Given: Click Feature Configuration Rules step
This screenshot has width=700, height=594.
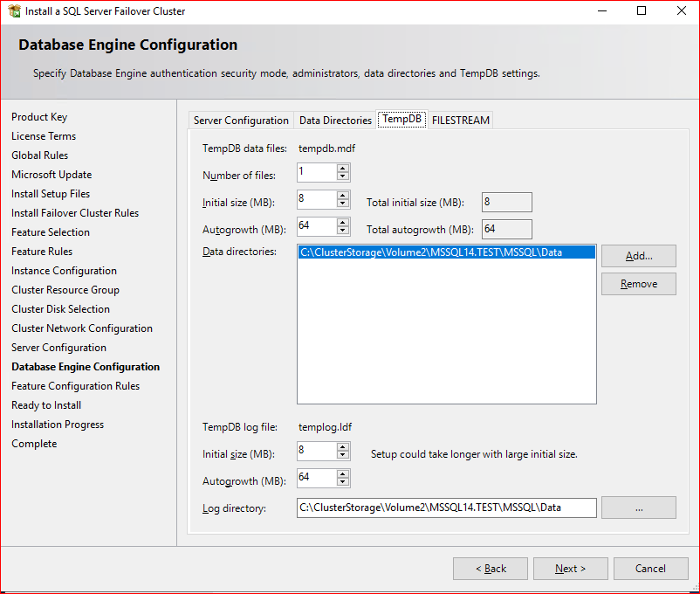Looking at the screenshot, I should [x=75, y=386].
